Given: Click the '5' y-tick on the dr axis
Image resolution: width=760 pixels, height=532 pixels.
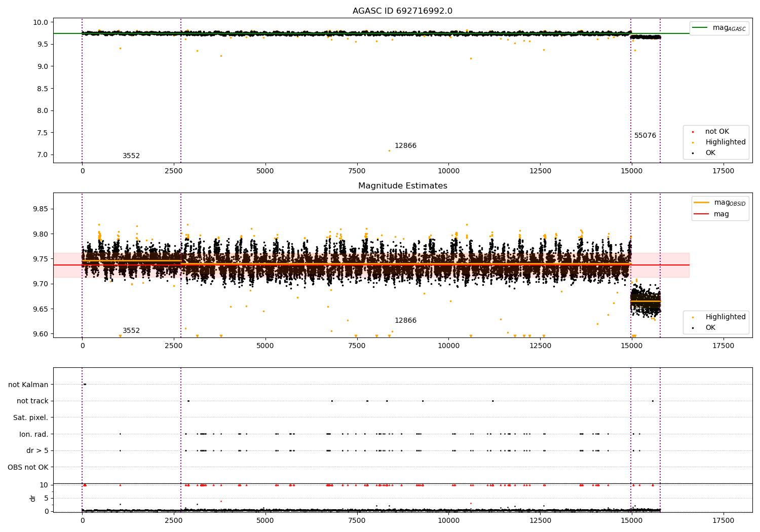Looking at the screenshot, I should click(47, 498).
